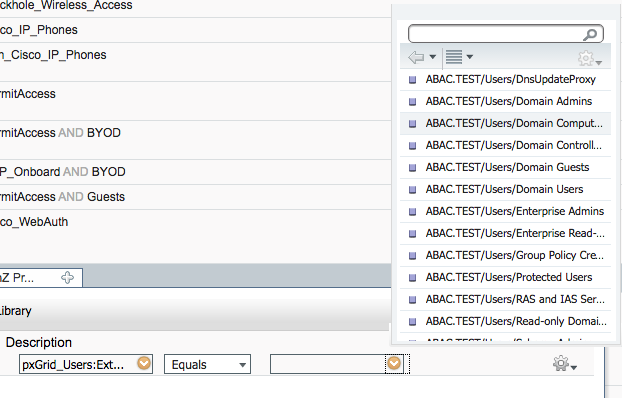The height and width of the screenshot is (398, 622).
Task: Expand the back arrow dropdown caret
Action: coord(433,57)
